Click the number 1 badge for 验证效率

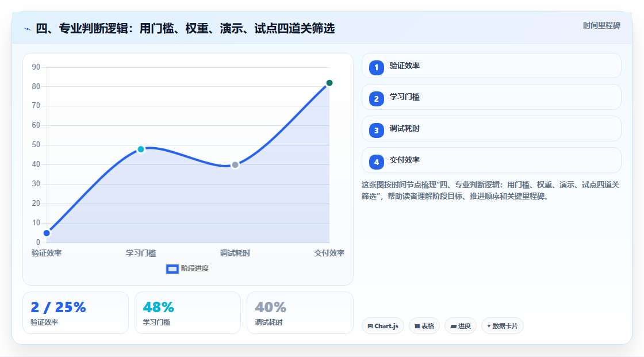376,67
